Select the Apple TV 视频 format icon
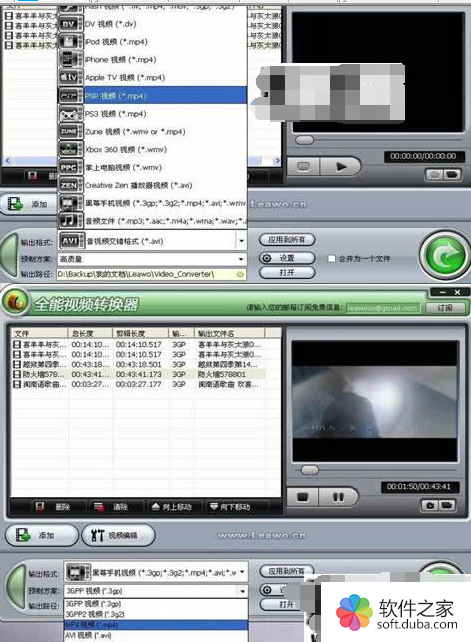Screen dimensions: 471x642 coord(70,77)
